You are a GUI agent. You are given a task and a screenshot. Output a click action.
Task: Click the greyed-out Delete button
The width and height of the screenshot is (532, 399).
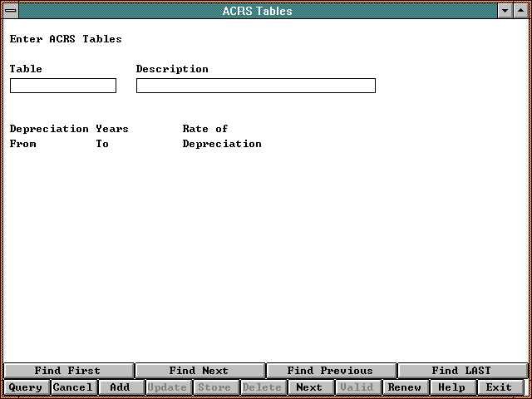262,387
